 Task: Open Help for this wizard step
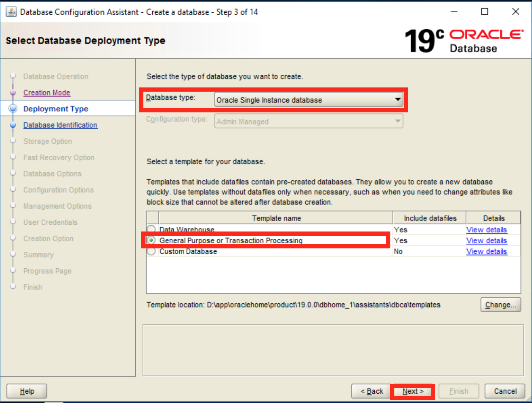point(27,391)
